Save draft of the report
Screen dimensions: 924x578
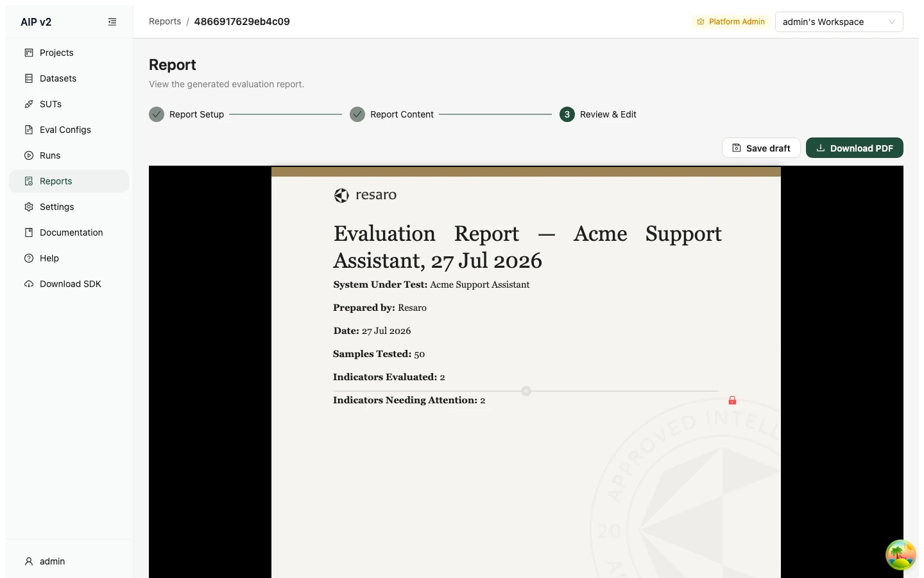pyautogui.click(x=761, y=148)
